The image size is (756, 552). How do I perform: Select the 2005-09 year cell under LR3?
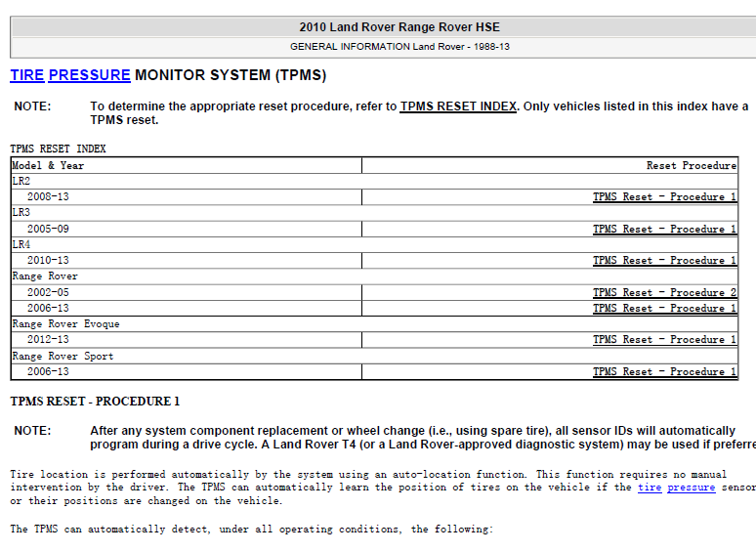[x=187, y=229]
